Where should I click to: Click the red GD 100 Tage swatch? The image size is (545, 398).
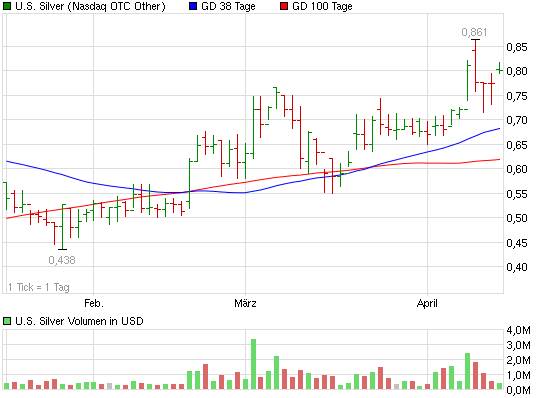pos(284,6)
